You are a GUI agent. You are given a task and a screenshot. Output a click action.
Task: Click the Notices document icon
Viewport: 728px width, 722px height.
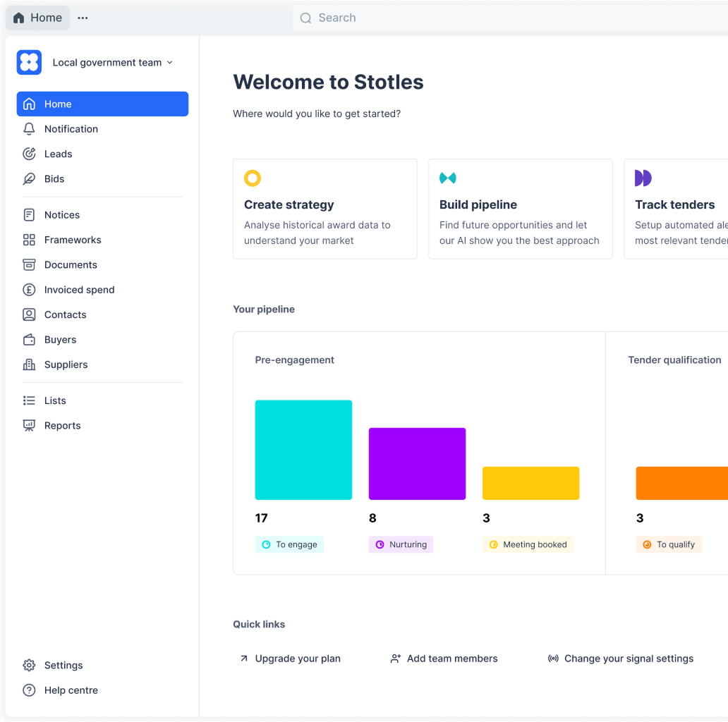coord(29,215)
